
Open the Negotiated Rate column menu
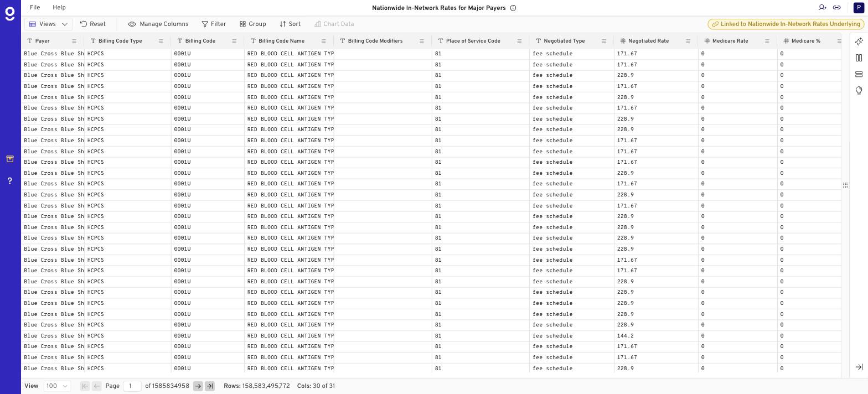(x=688, y=41)
